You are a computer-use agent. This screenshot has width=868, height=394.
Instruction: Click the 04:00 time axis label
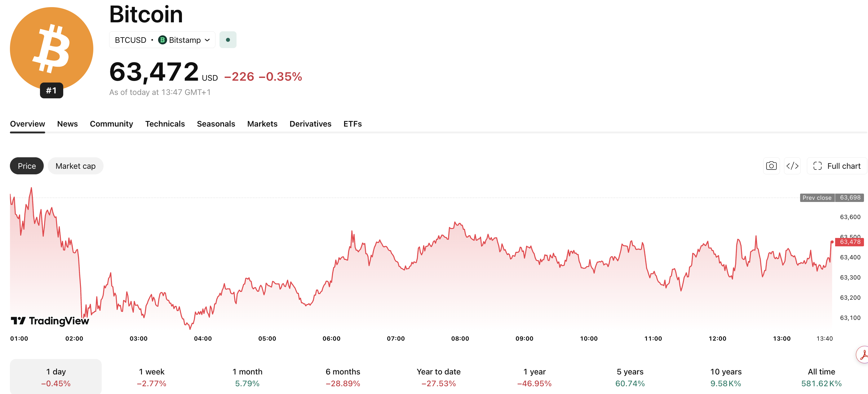(x=203, y=338)
